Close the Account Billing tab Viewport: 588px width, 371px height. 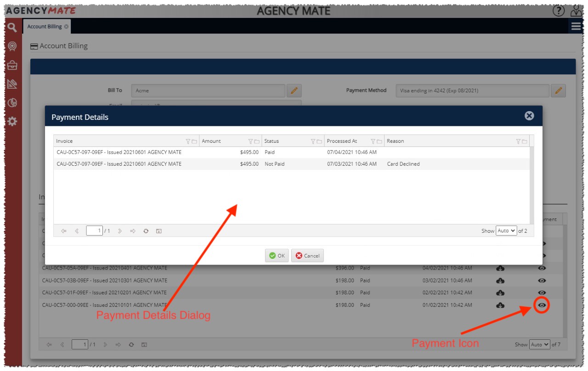point(67,27)
